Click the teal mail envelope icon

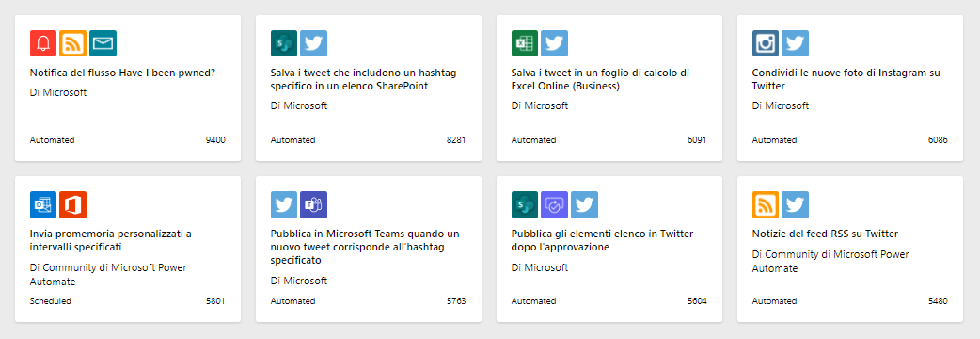tap(103, 43)
